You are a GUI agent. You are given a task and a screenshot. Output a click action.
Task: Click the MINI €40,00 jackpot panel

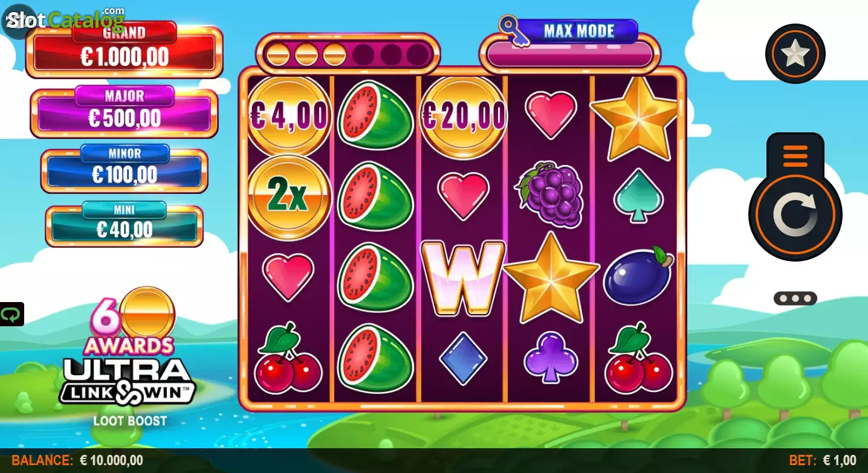(x=124, y=224)
